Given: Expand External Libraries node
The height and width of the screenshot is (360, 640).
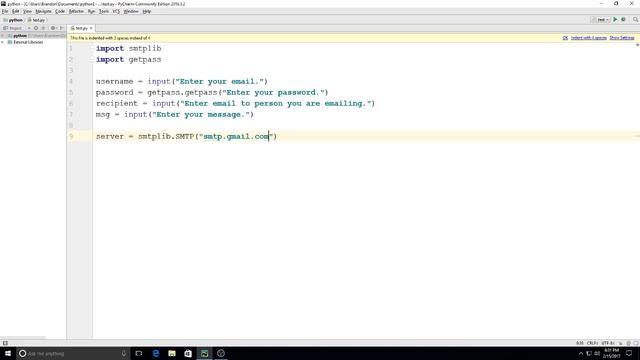Looking at the screenshot, I should [3, 42].
